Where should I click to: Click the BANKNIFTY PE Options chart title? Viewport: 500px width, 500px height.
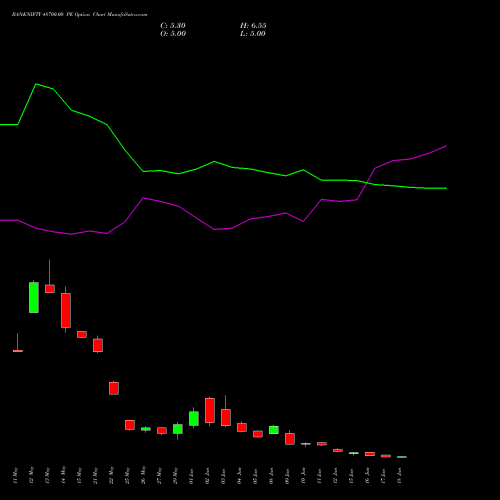point(79,15)
